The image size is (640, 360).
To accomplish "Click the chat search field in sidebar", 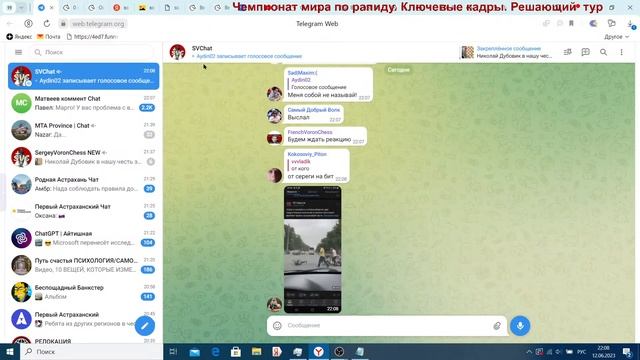I will point(93,52).
